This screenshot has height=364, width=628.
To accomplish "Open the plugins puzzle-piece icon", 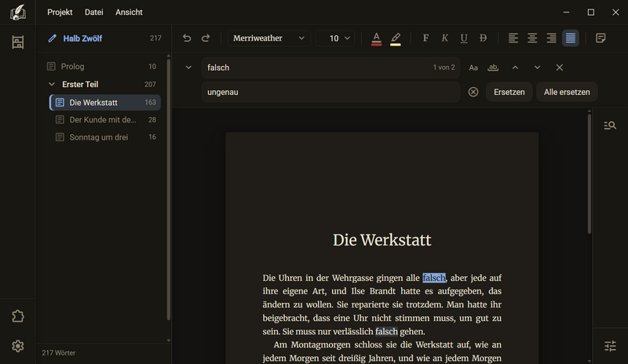I will click(x=17, y=316).
